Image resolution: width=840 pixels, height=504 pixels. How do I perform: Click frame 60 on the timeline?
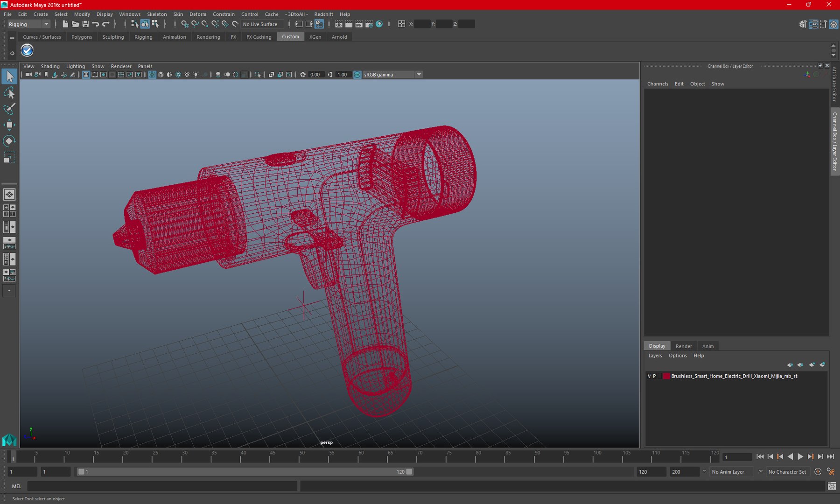(x=361, y=456)
